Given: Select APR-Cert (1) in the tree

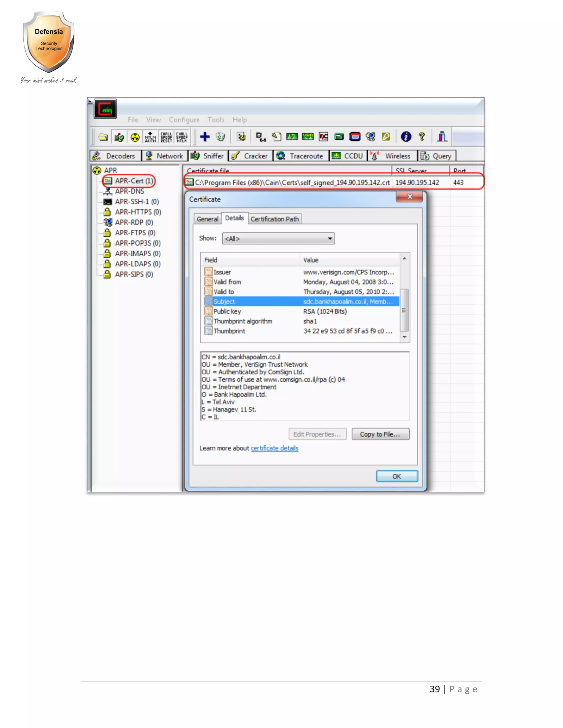Looking at the screenshot, I should pyautogui.click(x=134, y=181).
